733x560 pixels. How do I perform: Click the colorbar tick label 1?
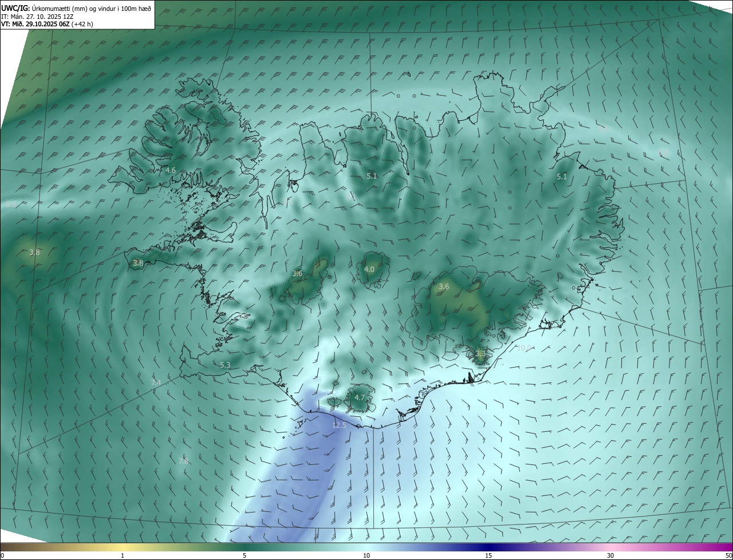pos(123,555)
